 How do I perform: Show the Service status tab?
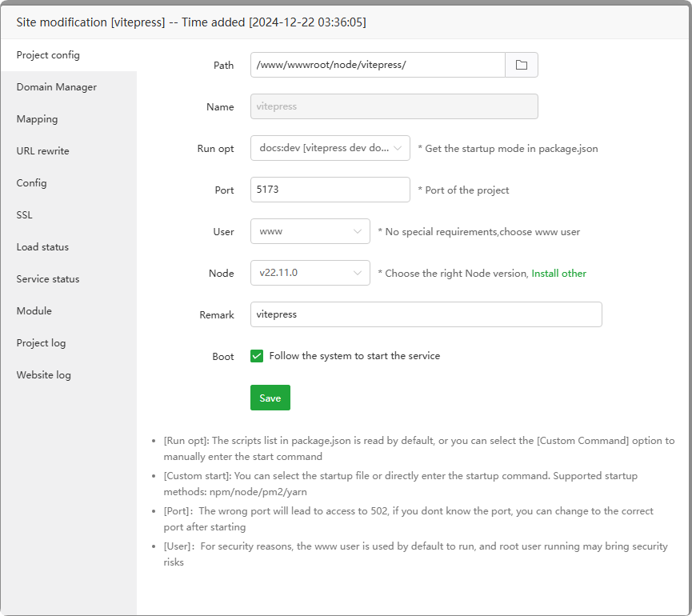(x=48, y=279)
